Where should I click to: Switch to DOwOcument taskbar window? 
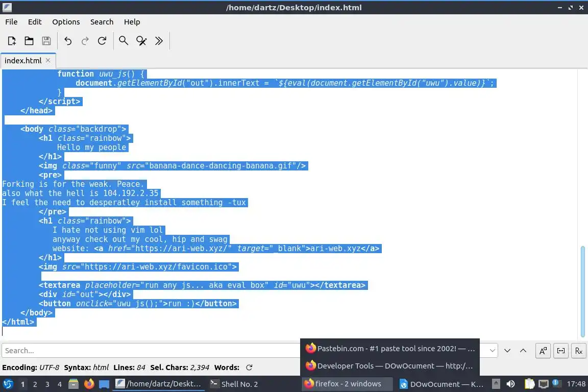tap(442, 384)
